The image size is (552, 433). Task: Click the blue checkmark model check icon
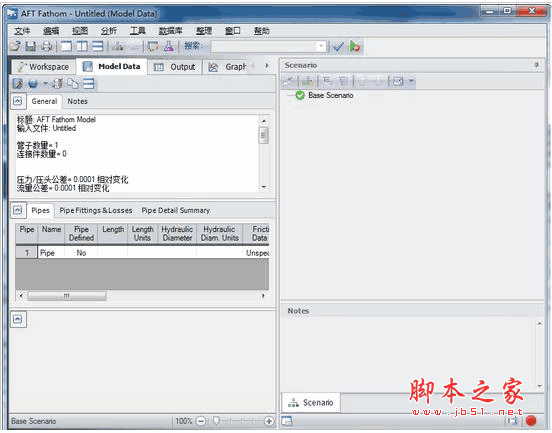pyautogui.click(x=338, y=46)
